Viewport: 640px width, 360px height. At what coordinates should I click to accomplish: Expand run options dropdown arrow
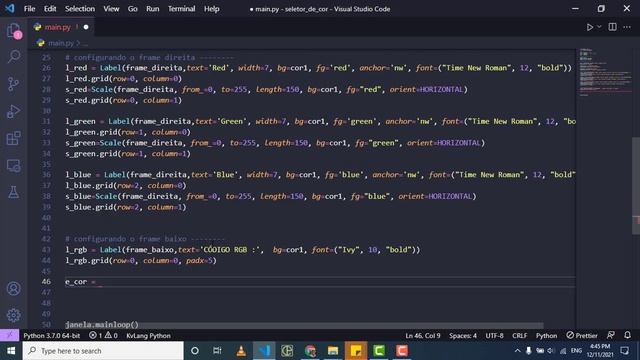pyautogui.click(x=599, y=27)
